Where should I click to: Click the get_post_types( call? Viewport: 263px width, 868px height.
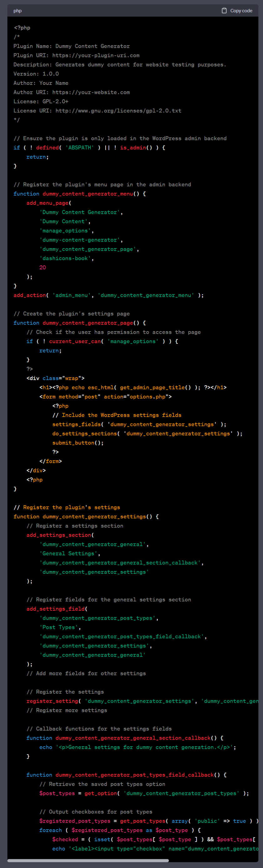pos(144,821)
